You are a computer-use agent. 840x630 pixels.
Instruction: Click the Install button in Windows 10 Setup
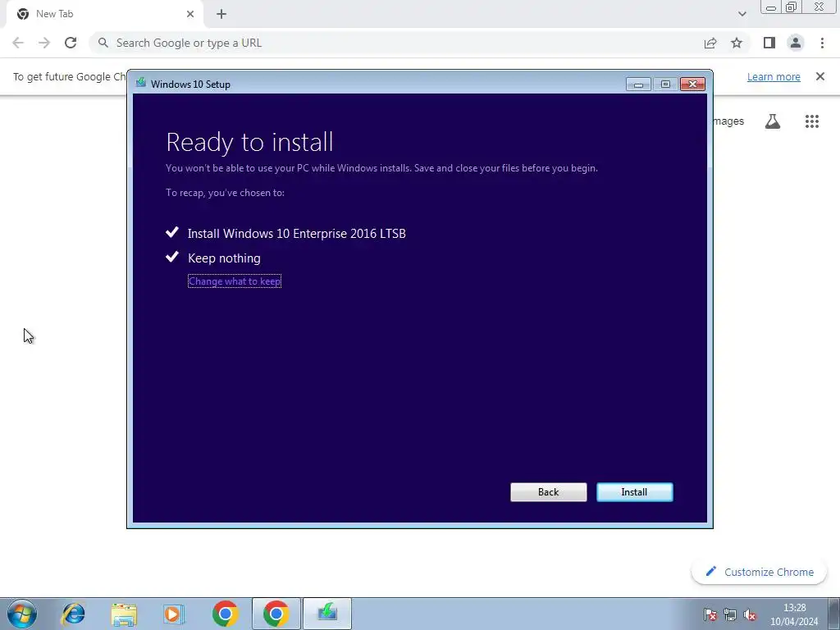click(634, 492)
